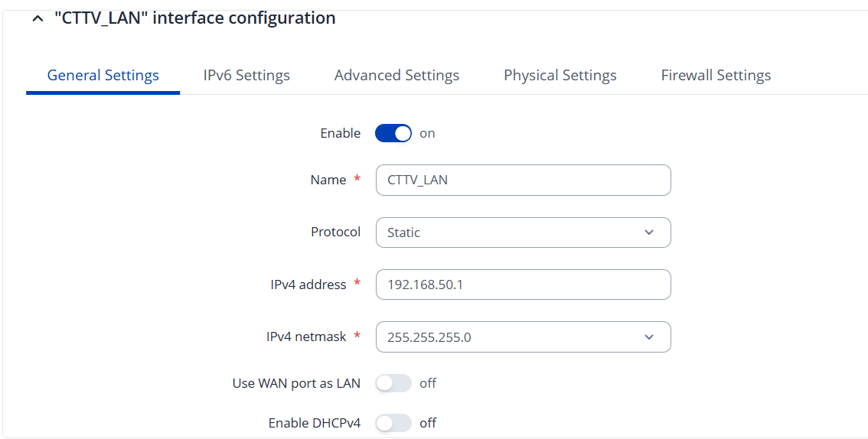Image resolution: width=868 pixels, height=439 pixels.
Task: Click the "on" text beside the Enable switch
Action: pos(427,133)
